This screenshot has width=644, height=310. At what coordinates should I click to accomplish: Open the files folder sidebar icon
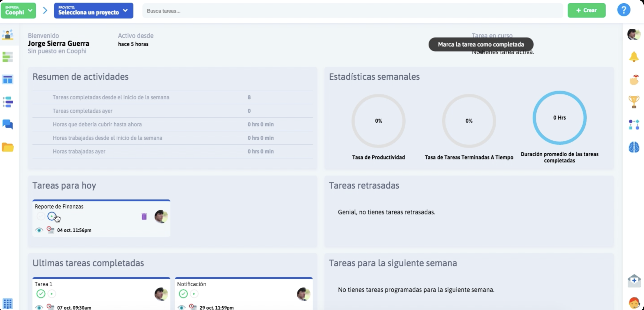click(x=8, y=147)
